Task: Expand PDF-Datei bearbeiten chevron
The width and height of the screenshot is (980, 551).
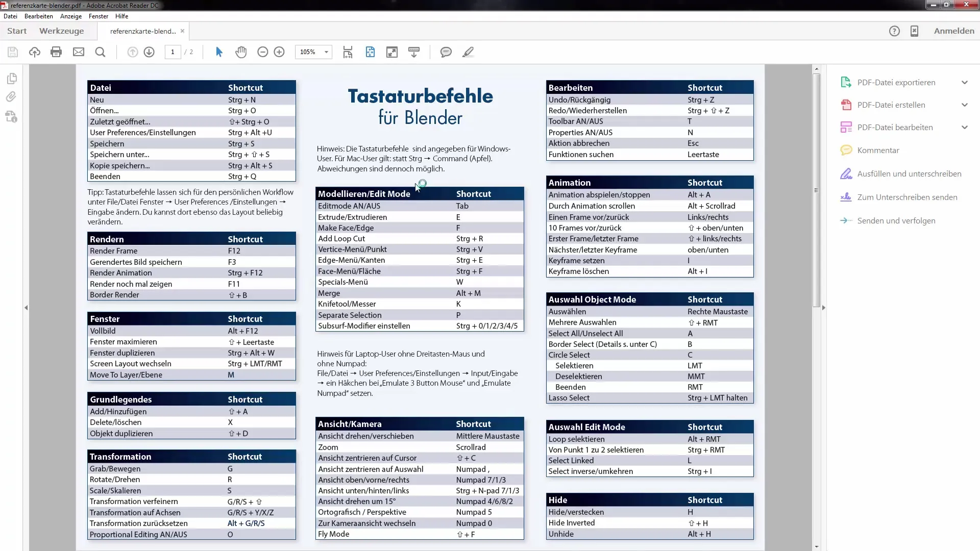Action: (x=965, y=128)
